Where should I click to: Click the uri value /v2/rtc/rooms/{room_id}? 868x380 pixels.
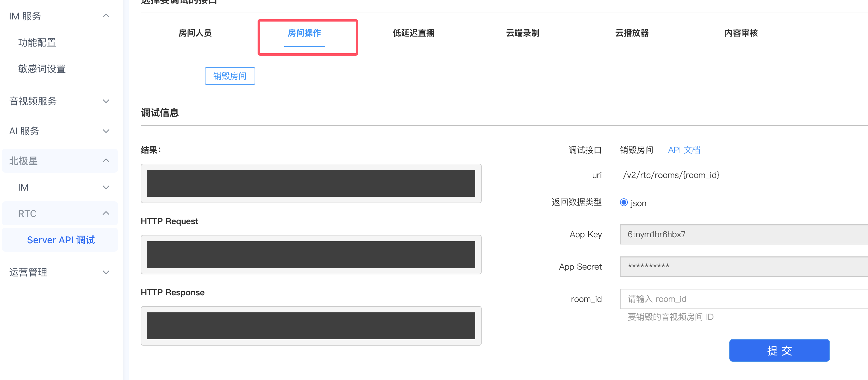(671, 175)
